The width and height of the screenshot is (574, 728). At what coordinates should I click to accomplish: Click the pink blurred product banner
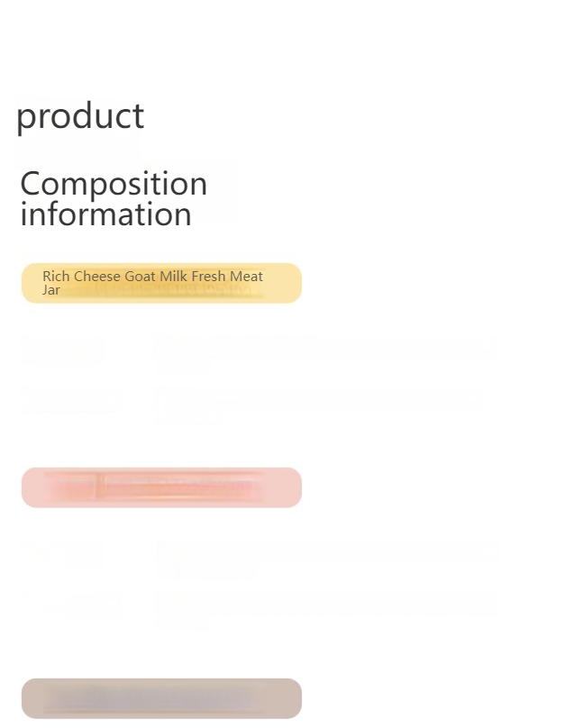coord(161,487)
